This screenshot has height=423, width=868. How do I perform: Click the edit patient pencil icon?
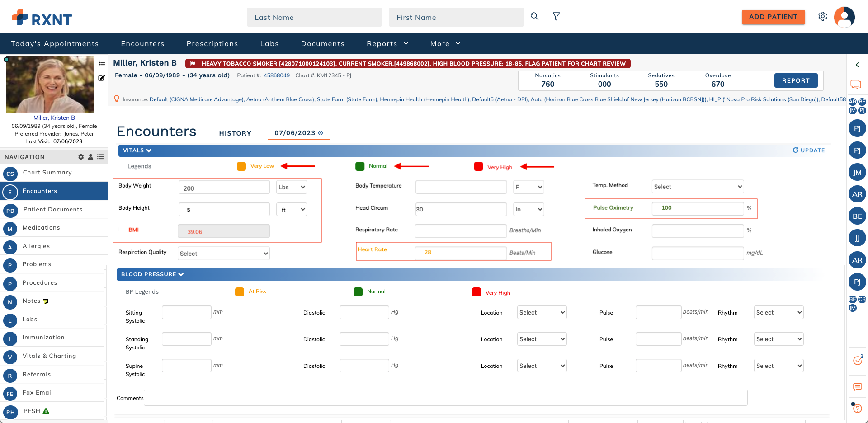pyautogui.click(x=102, y=78)
